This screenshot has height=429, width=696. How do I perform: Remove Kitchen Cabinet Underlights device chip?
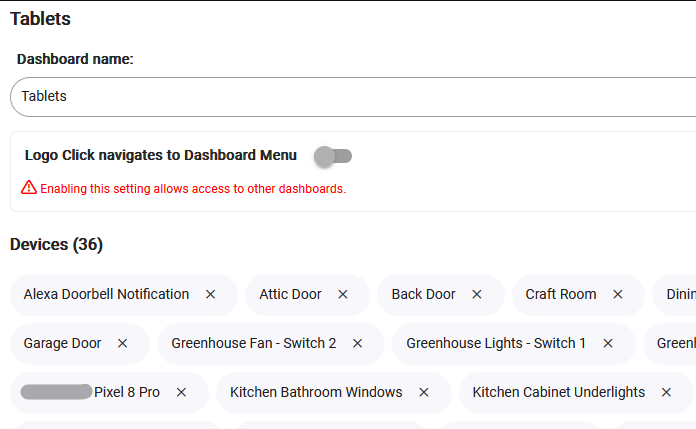point(667,393)
